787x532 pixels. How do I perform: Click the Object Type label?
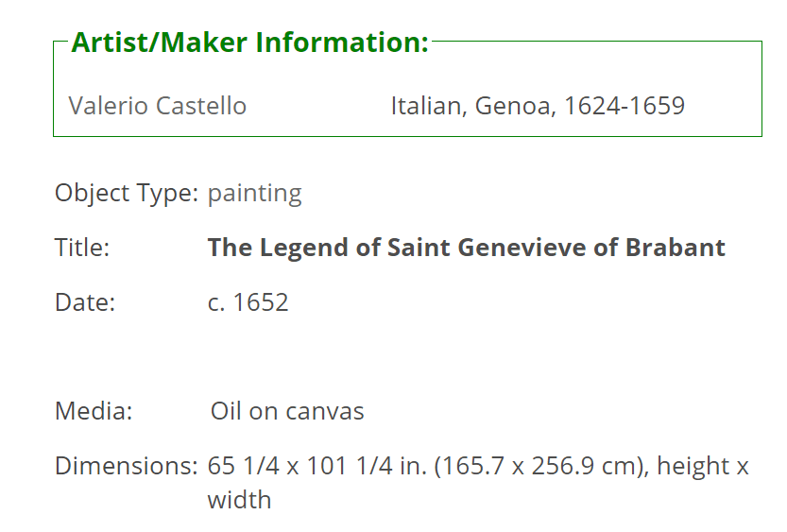pos(127,194)
